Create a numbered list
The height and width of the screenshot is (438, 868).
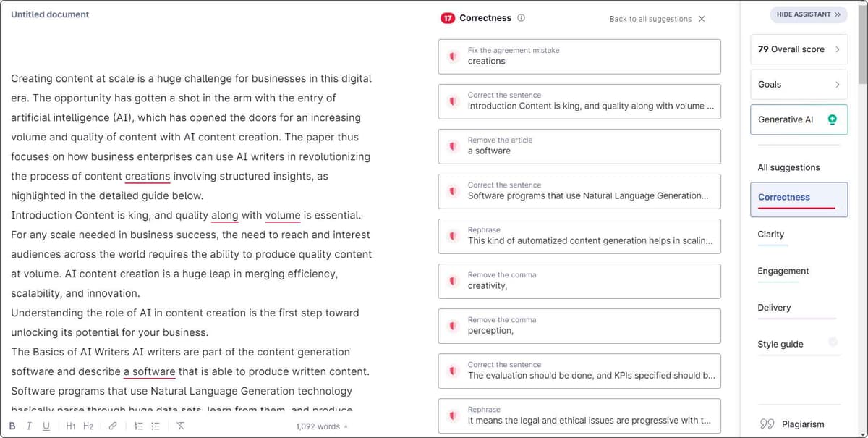click(x=138, y=426)
